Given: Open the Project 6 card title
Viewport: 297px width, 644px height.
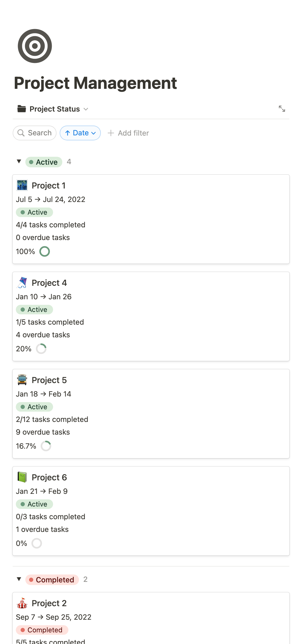Looking at the screenshot, I should pos(49,477).
